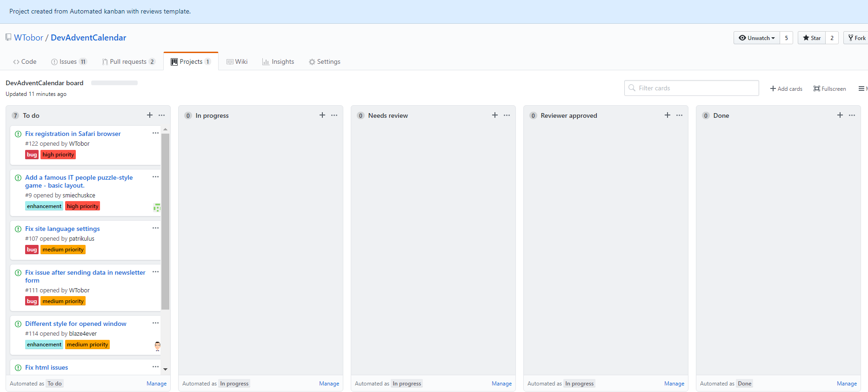
Task: Open Fix site language settings issue
Action: coord(62,229)
